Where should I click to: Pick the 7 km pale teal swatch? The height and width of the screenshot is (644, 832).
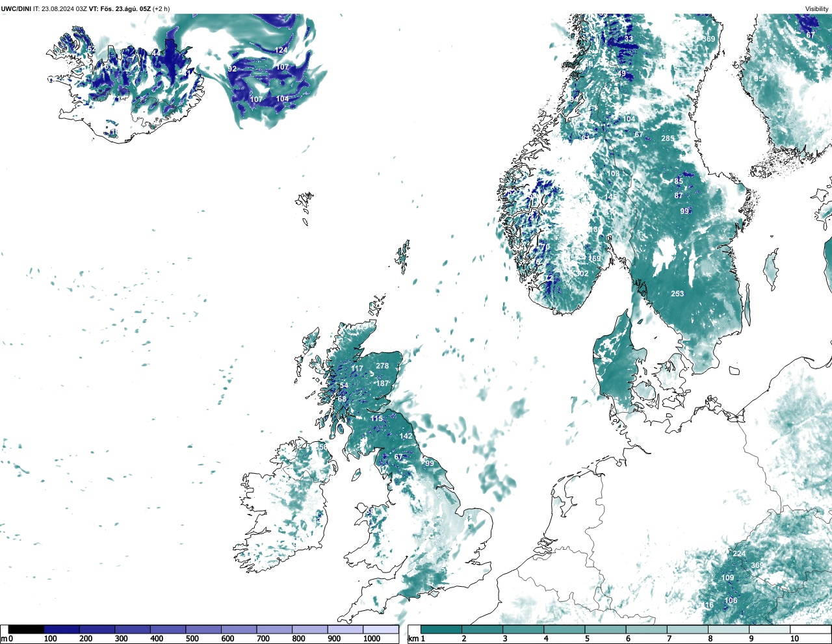coord(687,629)
